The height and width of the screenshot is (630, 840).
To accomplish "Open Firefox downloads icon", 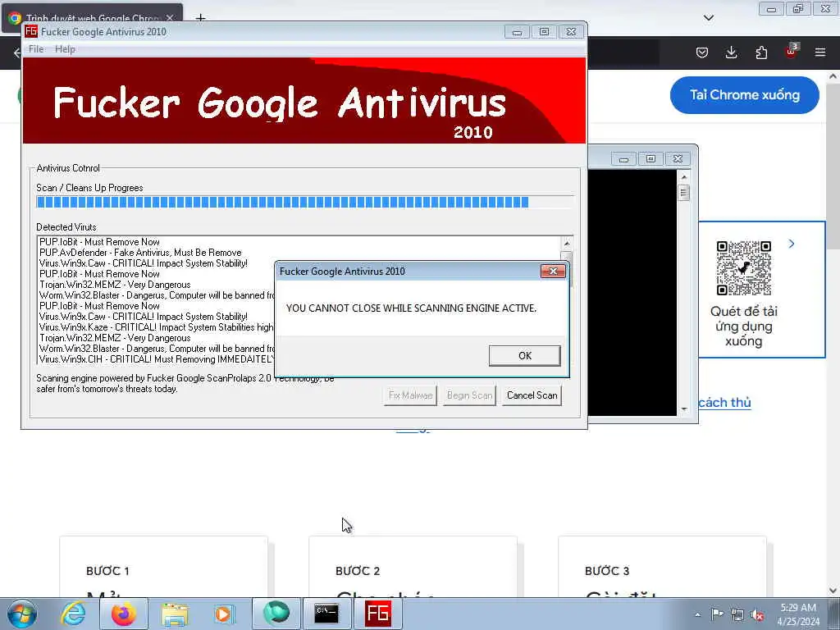I will click(x=731, y=52).
